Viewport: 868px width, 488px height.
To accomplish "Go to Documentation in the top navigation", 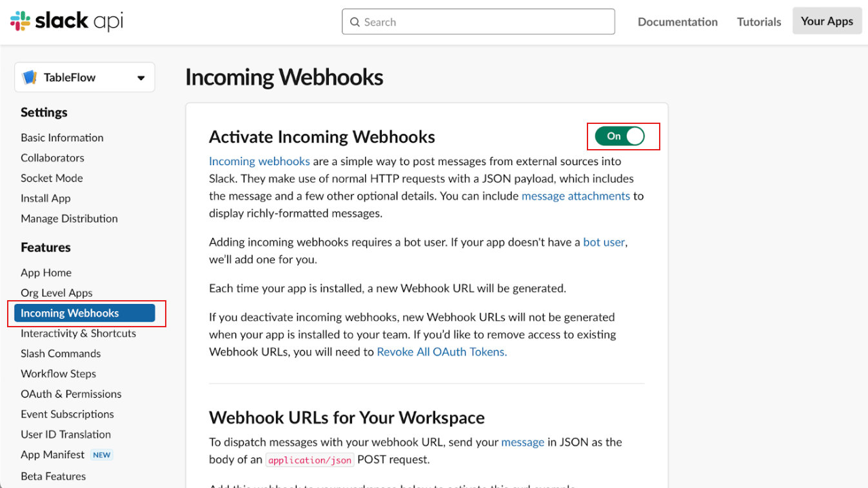I will coord(677,22).
